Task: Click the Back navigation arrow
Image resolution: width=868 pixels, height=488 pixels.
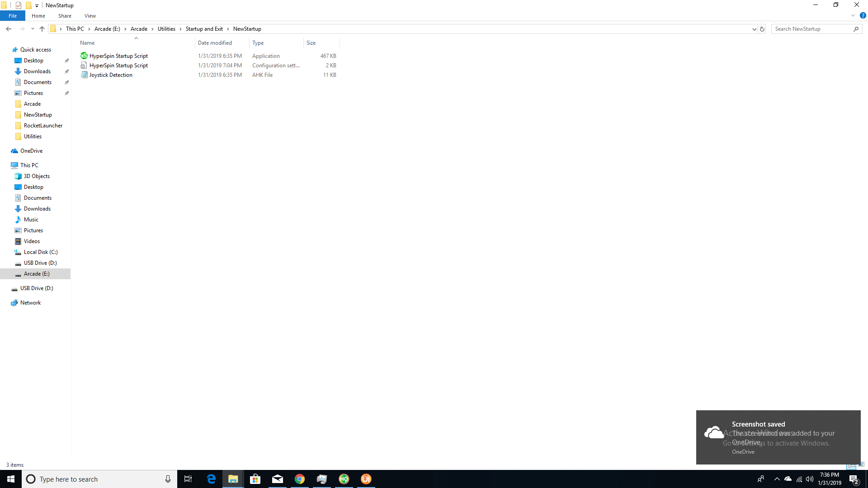Action: (9, 29)
